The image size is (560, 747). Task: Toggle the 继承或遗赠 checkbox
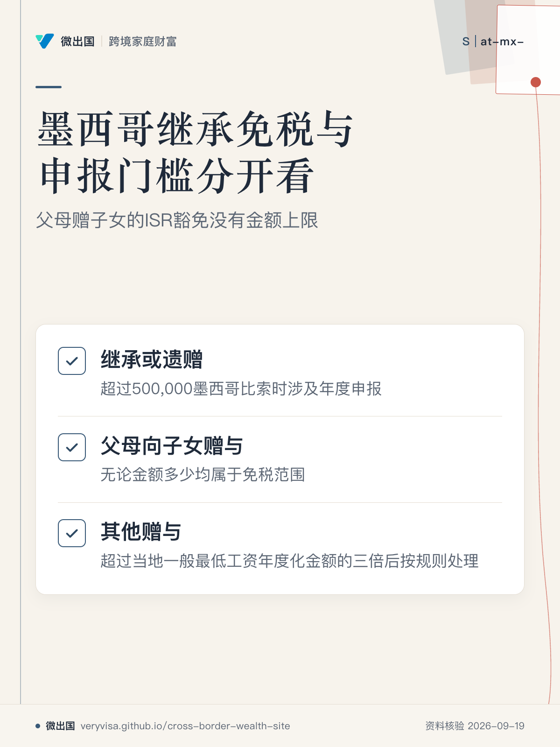72,361
